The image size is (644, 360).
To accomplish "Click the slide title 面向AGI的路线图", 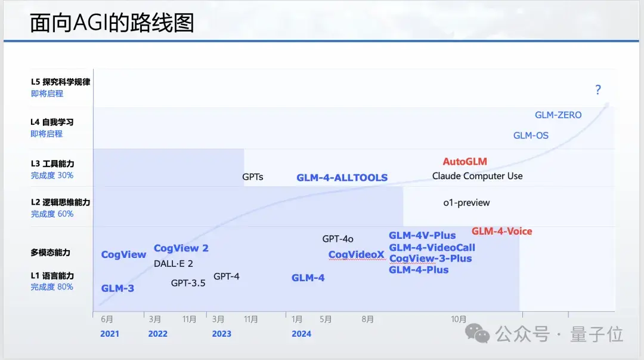I will tap(112, 23).
